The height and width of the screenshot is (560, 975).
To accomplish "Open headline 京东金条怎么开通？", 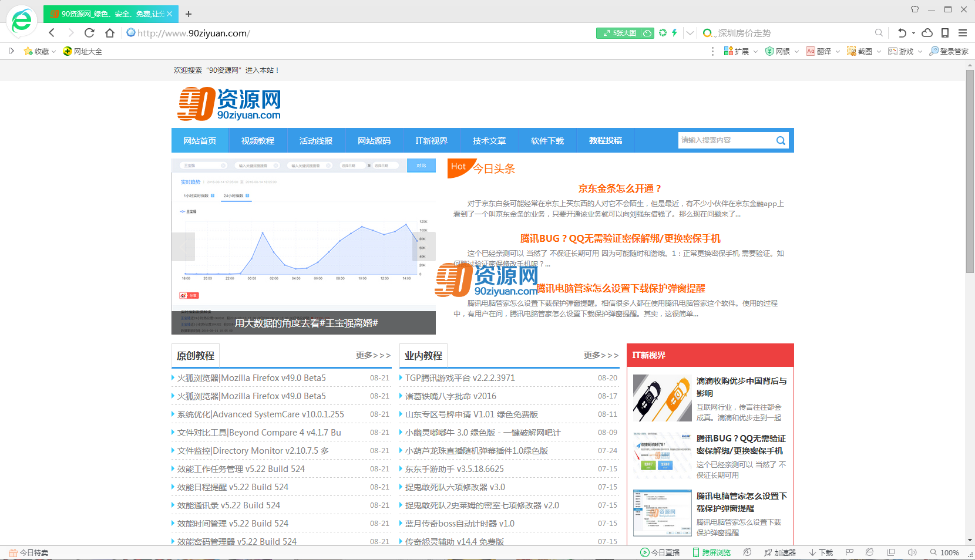I will click(620, 188).
